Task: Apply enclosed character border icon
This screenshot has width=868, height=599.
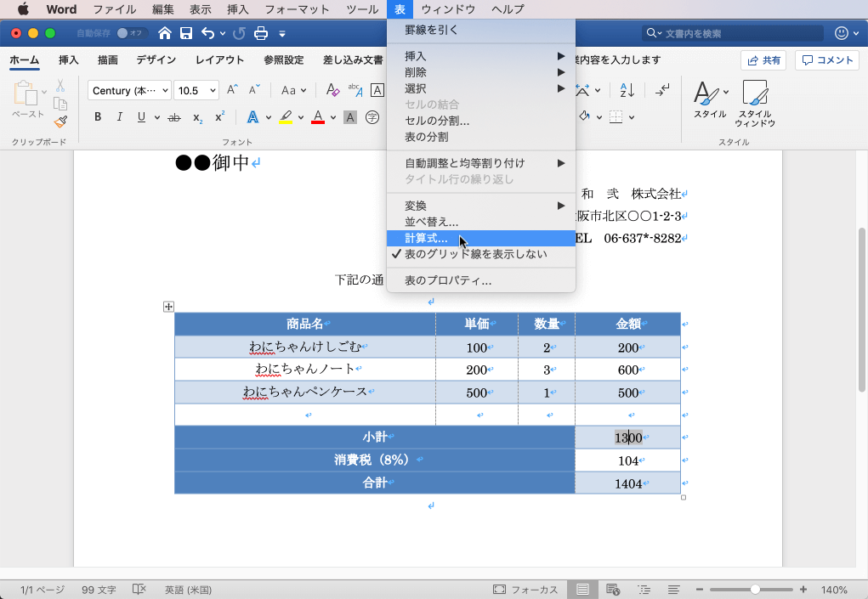Action: point(377,90)
